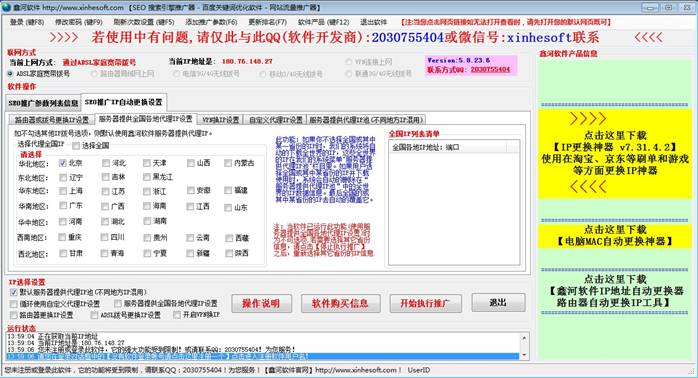This screenshot has width=698, height=378.
Task: Check the 四川 checkbox
Action: [x=105, y=237]
